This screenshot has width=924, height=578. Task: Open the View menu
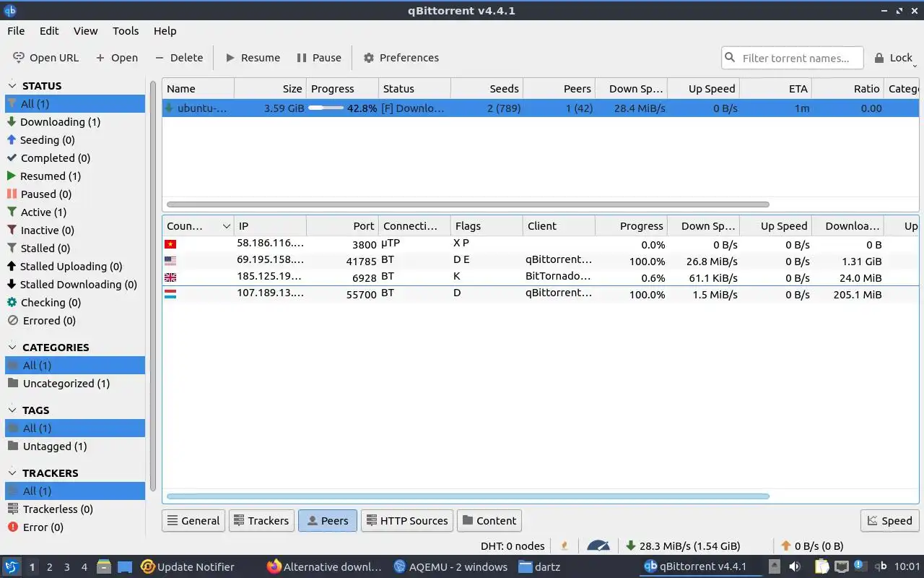85,31
